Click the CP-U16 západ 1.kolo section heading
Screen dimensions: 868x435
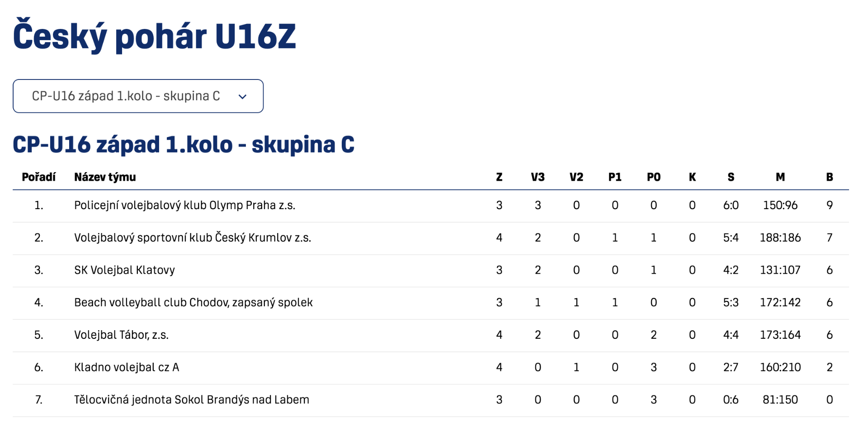click(184, 145)
